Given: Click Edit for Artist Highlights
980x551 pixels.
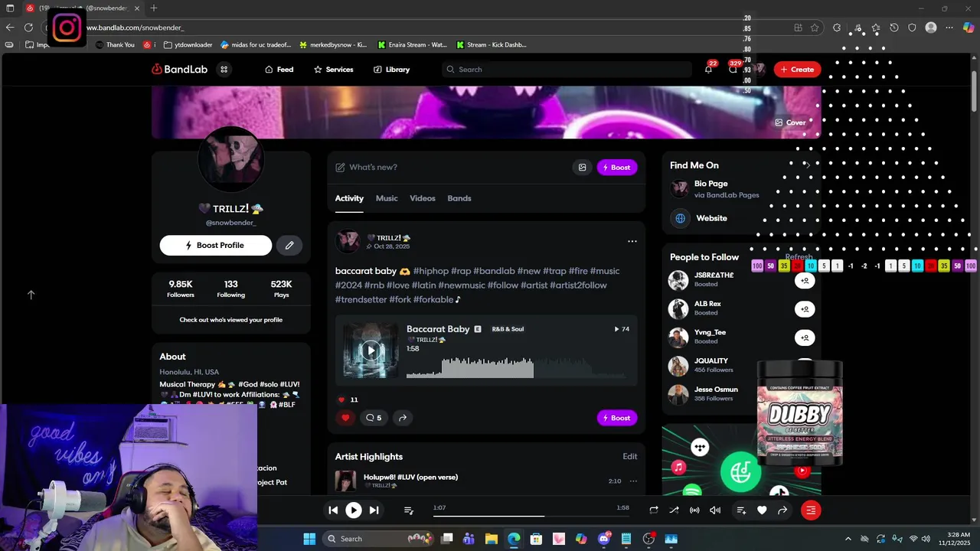Looking at the screenshot, I should tap(629, 456).
